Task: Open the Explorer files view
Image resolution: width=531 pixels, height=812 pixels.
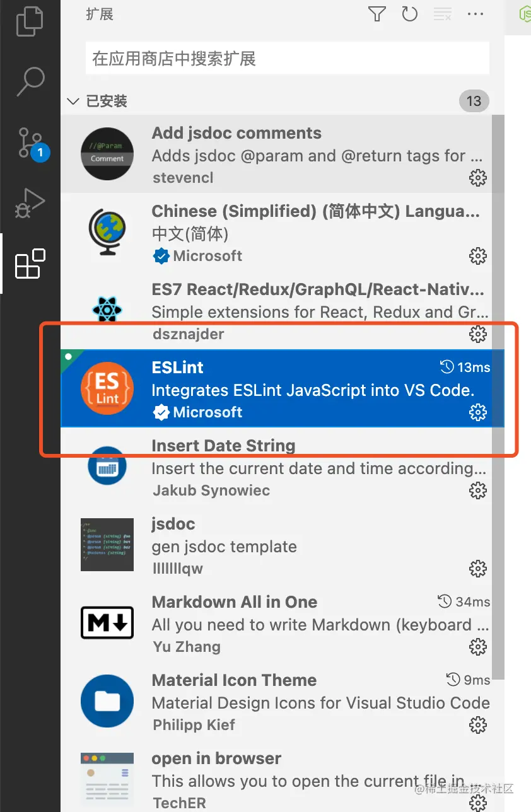Action: click(30, 21)
